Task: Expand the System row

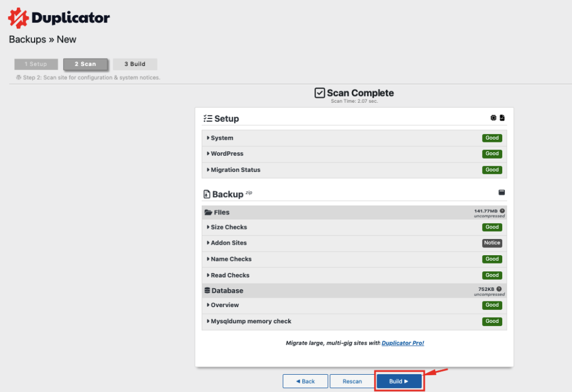Action: pos(354,138)
